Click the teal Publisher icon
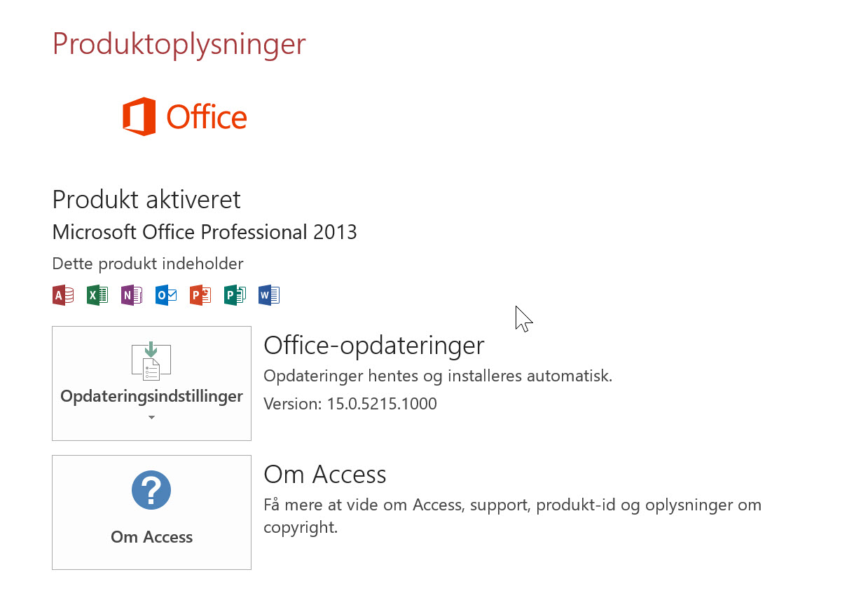 click(235, 295)
